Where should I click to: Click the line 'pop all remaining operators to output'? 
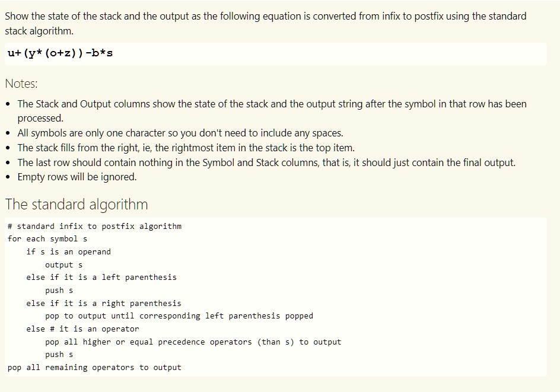(x=94, y=367)
